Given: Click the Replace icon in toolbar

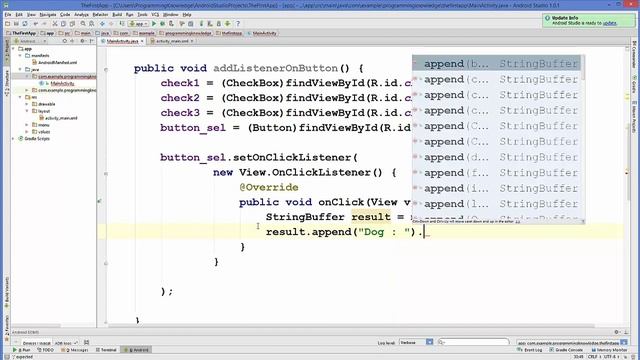Looking at the screenshot, I should coord(92,24).
